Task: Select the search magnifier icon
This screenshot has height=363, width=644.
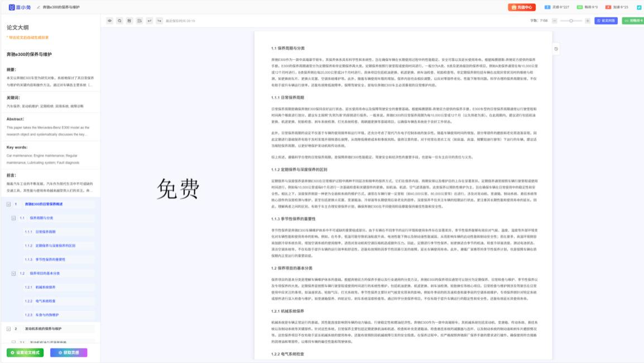Action: (119, 22)
